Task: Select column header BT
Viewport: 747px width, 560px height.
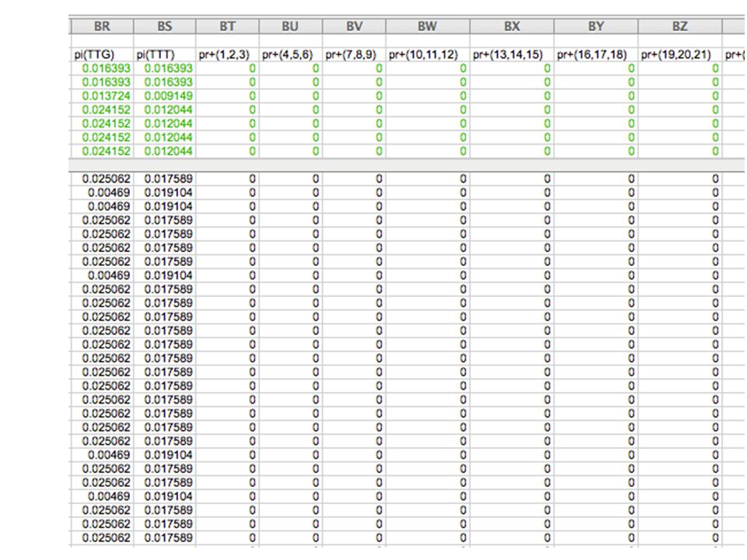Action: coord(227,26)
